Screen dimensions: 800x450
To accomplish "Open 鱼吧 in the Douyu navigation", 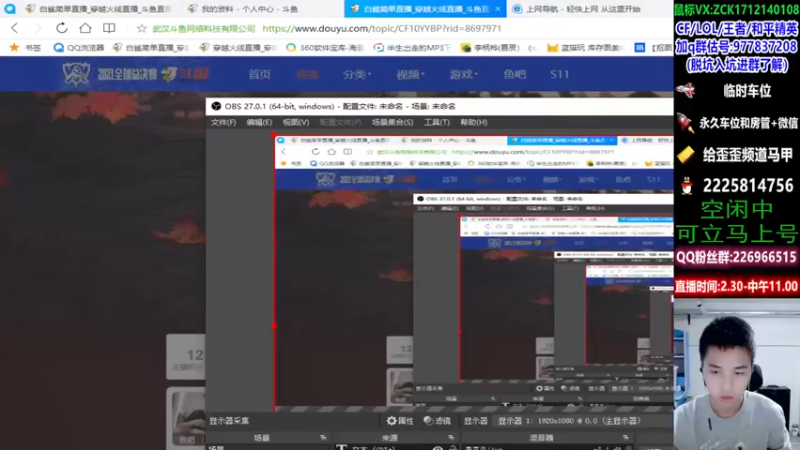I will [x=514, y=74].
